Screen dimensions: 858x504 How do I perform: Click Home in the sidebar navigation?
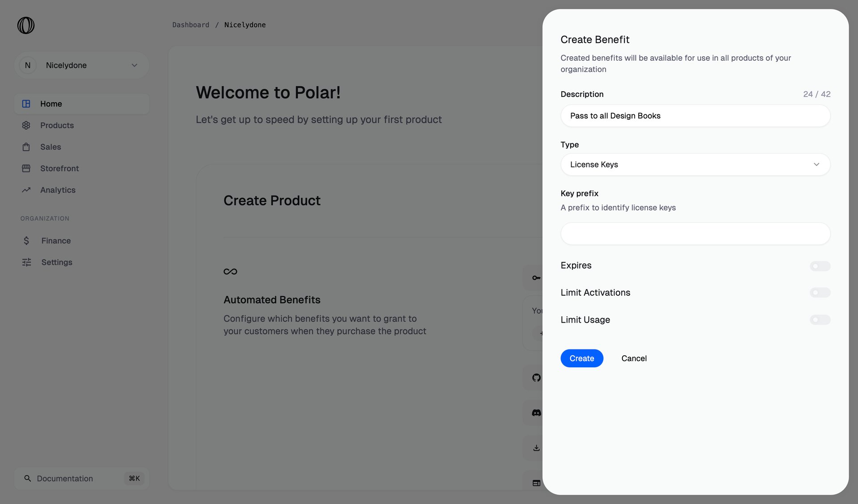(x=50, y=104)
